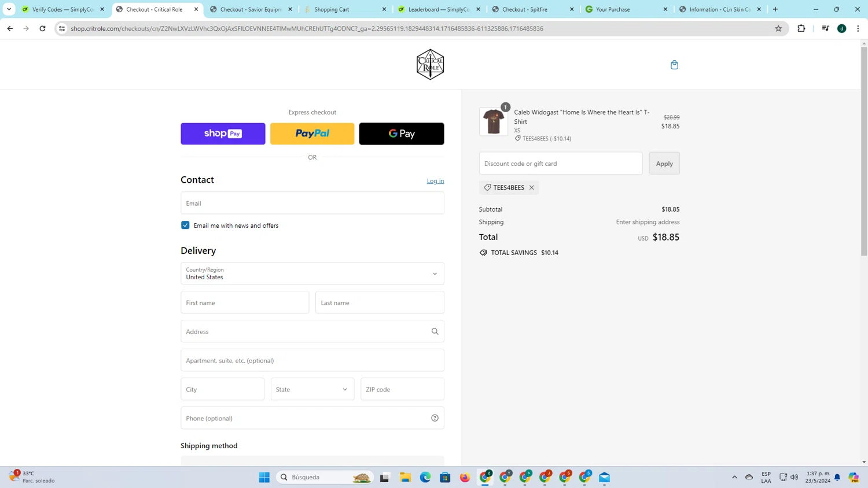View site information icon in address bar
Screen dimensions: 868x488
[62, 28]
